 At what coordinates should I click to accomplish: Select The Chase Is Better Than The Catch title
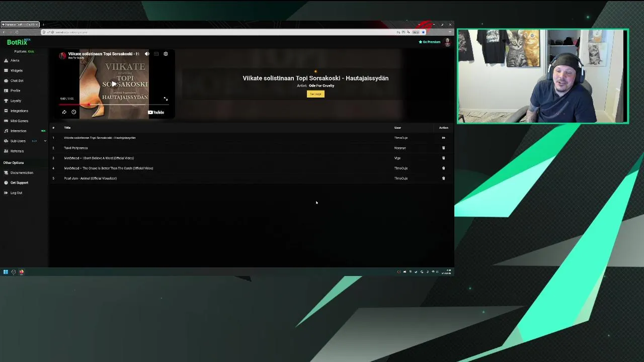pos(109,168)
